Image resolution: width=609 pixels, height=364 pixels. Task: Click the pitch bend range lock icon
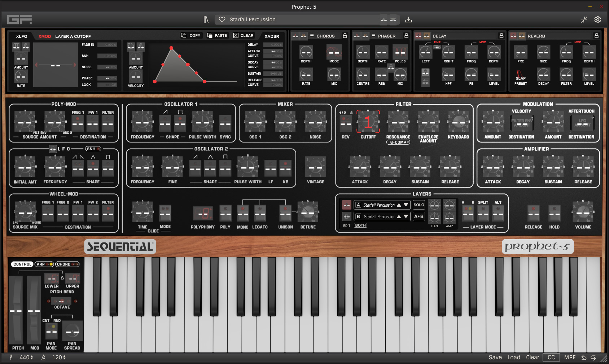point(62,278)
